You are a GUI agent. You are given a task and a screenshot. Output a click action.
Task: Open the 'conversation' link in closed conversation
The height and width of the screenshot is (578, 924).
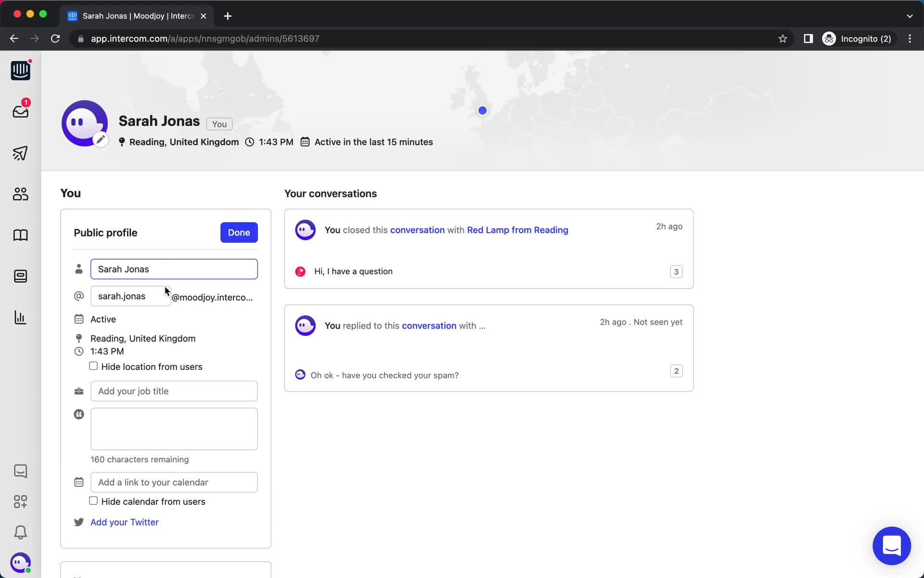417,230
